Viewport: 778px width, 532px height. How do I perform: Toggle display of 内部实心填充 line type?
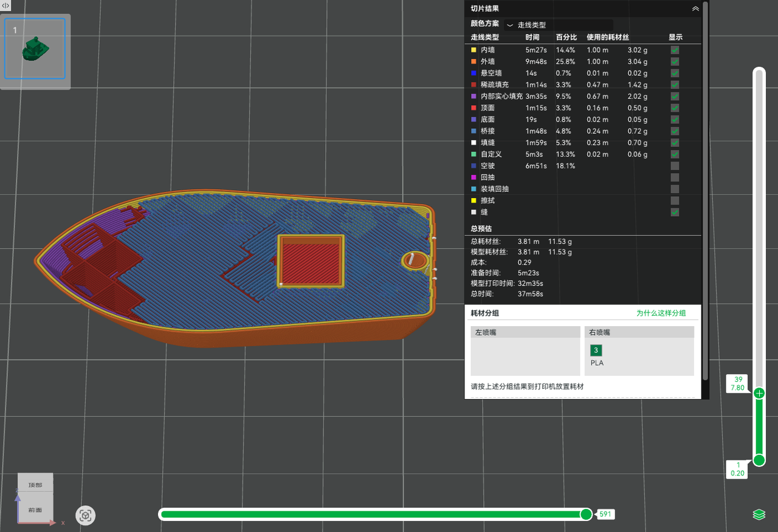[675, 96]
